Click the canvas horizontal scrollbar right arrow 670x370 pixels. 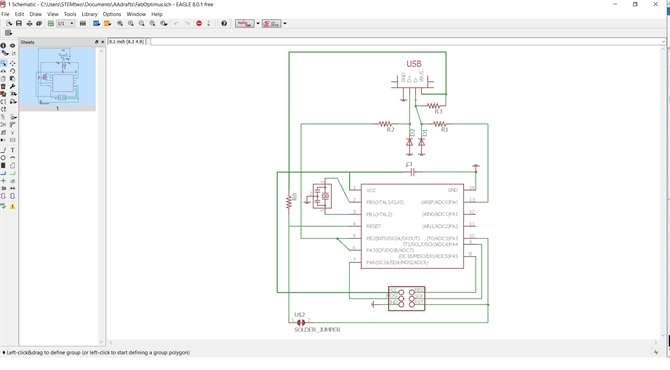(656, 342)
